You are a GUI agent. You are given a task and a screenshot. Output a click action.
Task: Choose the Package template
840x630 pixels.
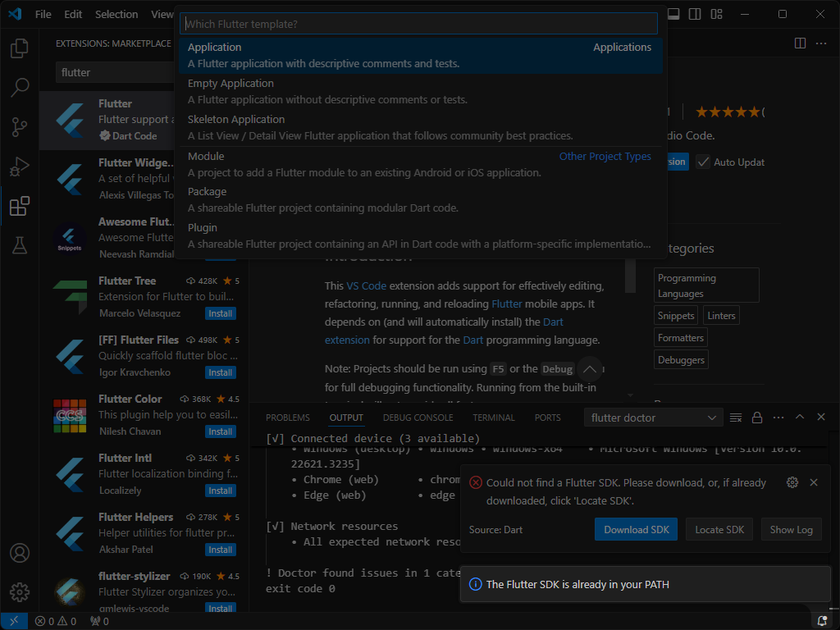pyautogui.click(x=421, y=200)
